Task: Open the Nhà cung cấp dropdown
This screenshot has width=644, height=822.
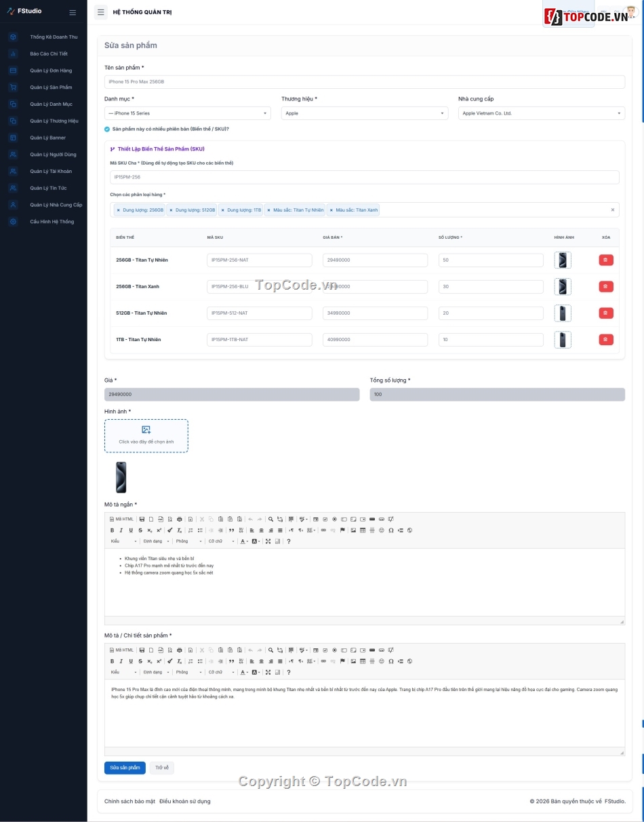Action: (542, 113)
